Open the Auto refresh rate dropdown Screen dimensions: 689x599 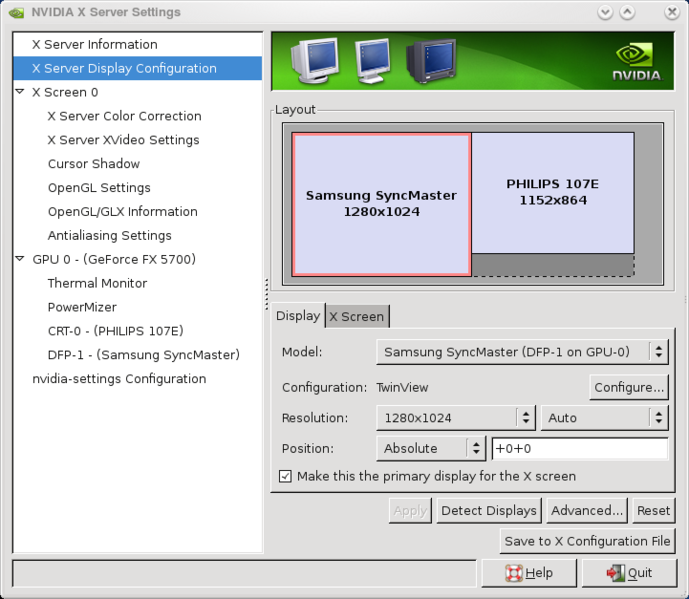pos(604,418)
